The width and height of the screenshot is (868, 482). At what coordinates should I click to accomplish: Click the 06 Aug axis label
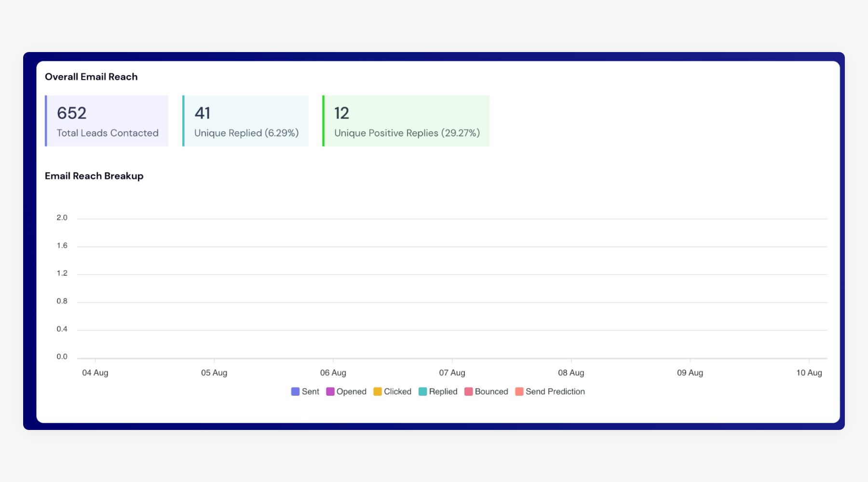pyautogui.click(x=333, y=373)
